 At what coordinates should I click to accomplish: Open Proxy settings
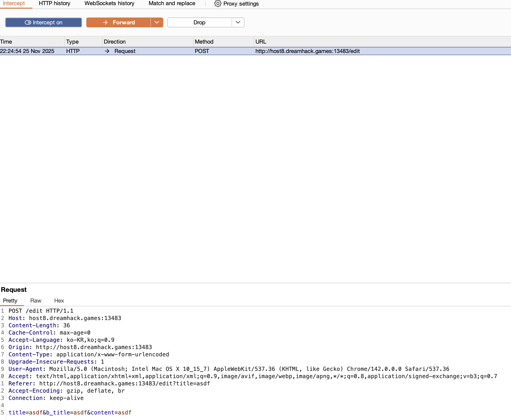coord(241,4)
